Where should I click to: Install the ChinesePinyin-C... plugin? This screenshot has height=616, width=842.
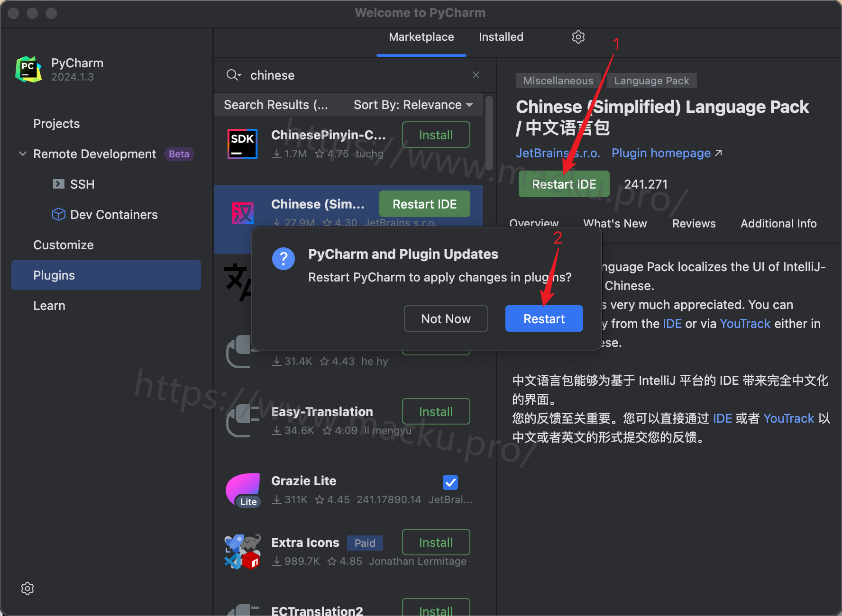pos(436,135)
